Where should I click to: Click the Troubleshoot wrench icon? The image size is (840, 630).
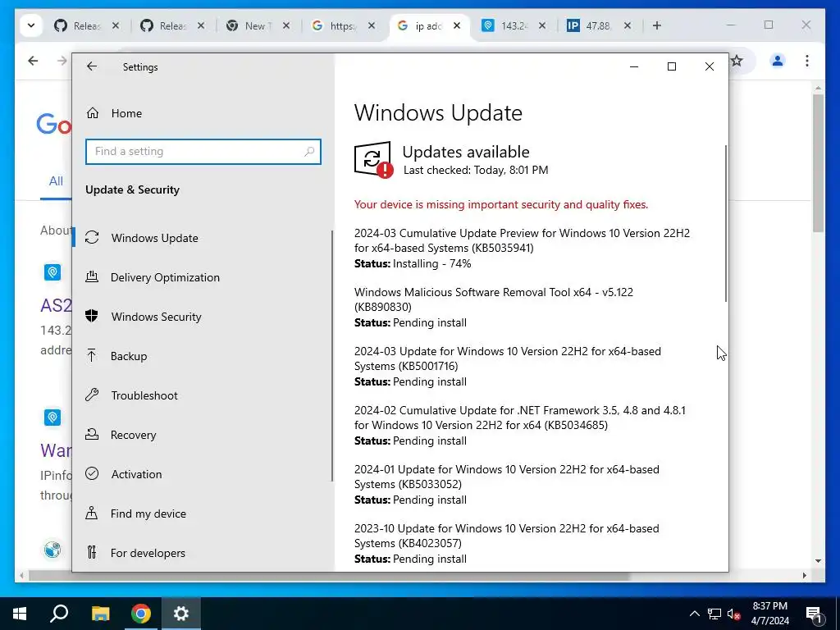92,395
